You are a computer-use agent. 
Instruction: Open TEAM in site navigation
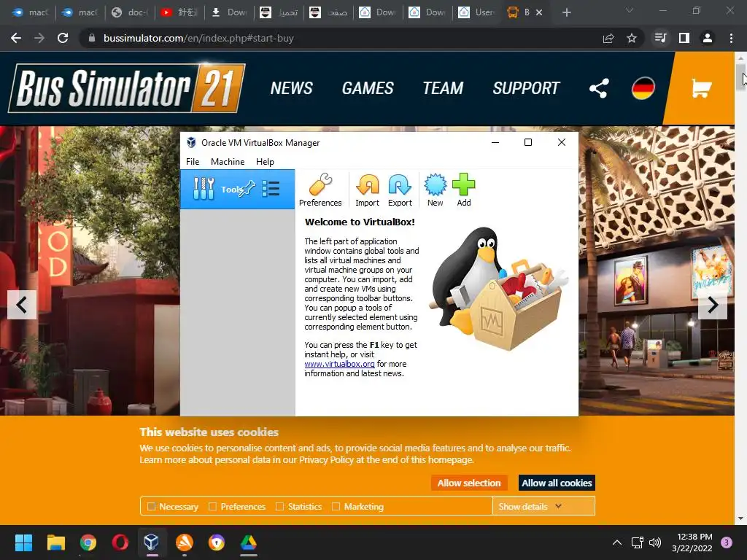[443, 88]
